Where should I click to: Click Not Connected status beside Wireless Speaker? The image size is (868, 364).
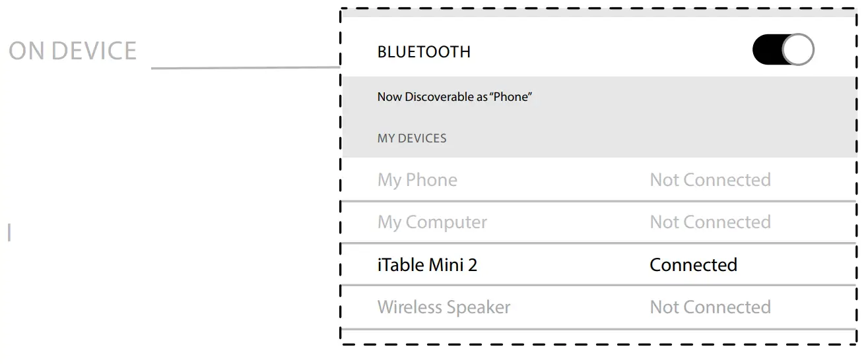point(710,307)
